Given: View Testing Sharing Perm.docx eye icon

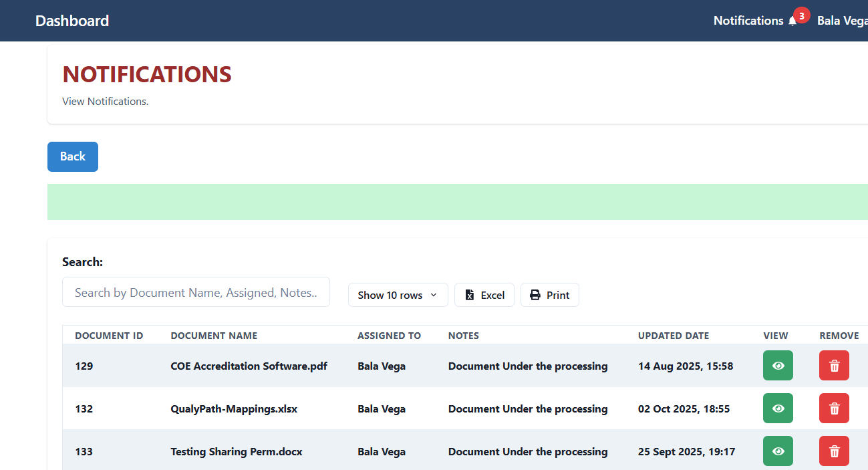Looking at the screenshot, I should coord(778,451).
